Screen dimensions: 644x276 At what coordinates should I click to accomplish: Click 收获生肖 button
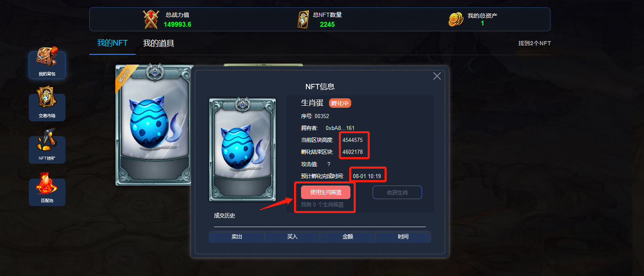pos(397,192)
